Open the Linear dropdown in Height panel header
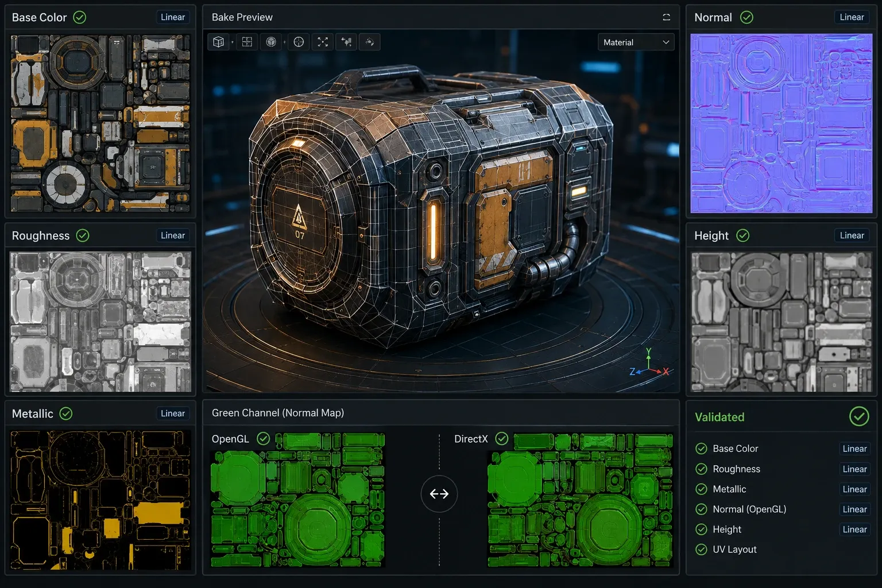This screenshot has width=882, height=588. point(852,235)
